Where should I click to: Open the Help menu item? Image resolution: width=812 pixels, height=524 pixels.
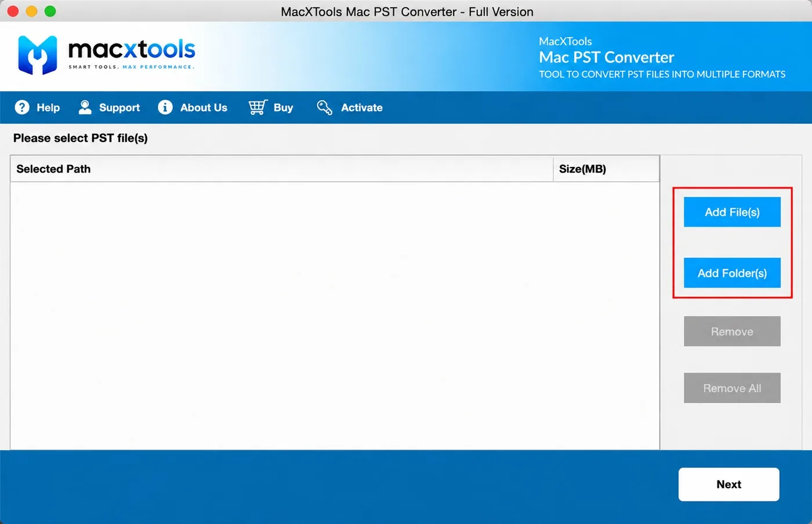48,107
